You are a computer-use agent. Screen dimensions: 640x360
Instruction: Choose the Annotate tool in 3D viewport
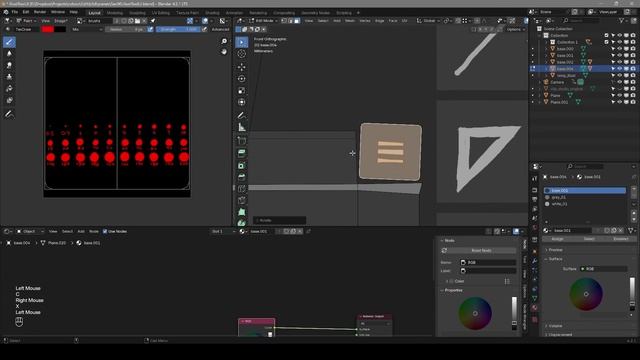[242, 116]
